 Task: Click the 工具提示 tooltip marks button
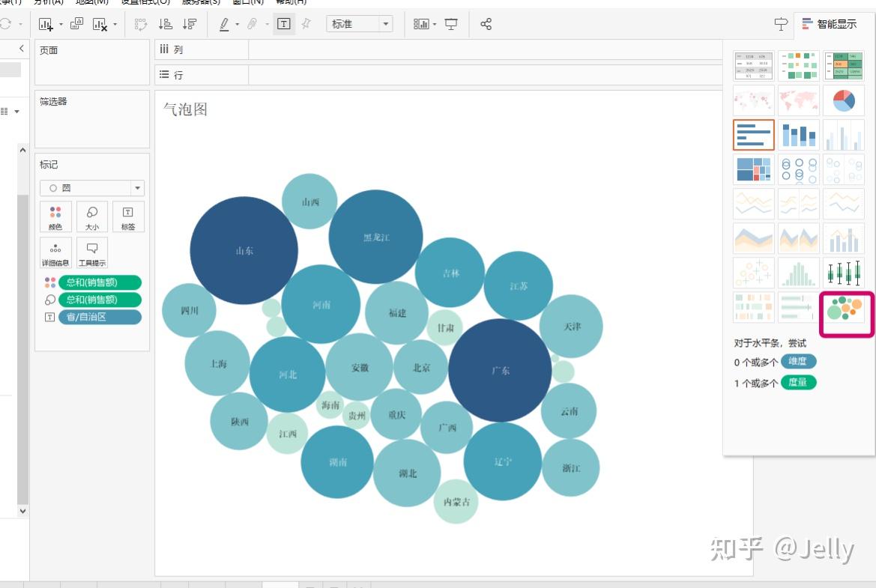pyautogui.click(x=92, y=253)
